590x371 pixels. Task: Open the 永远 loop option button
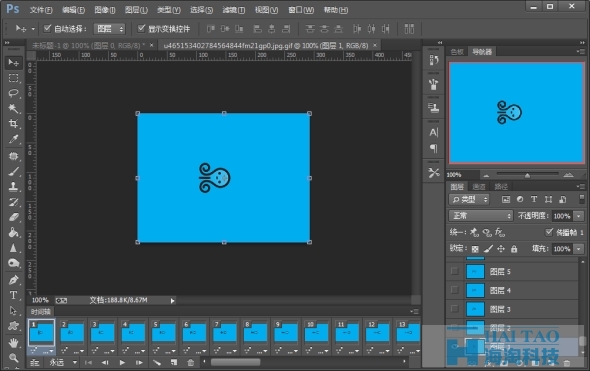[63, 362]
